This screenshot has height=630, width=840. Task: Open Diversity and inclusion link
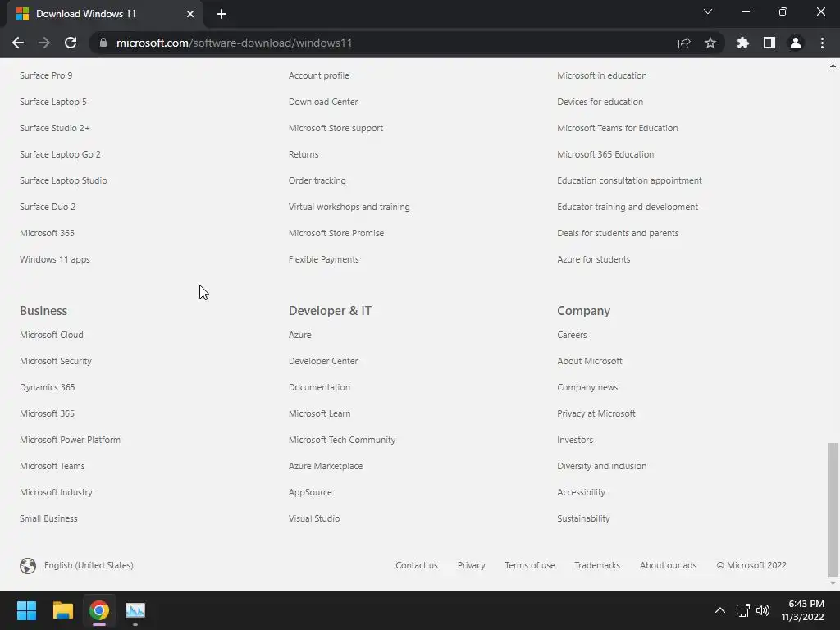click(x=601, y=466)
